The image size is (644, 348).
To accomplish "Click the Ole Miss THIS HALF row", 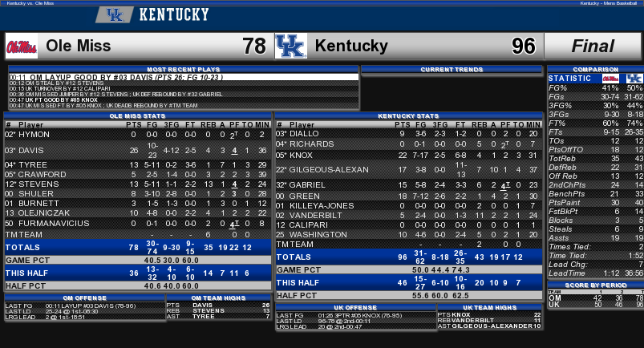I will point(138,273).
